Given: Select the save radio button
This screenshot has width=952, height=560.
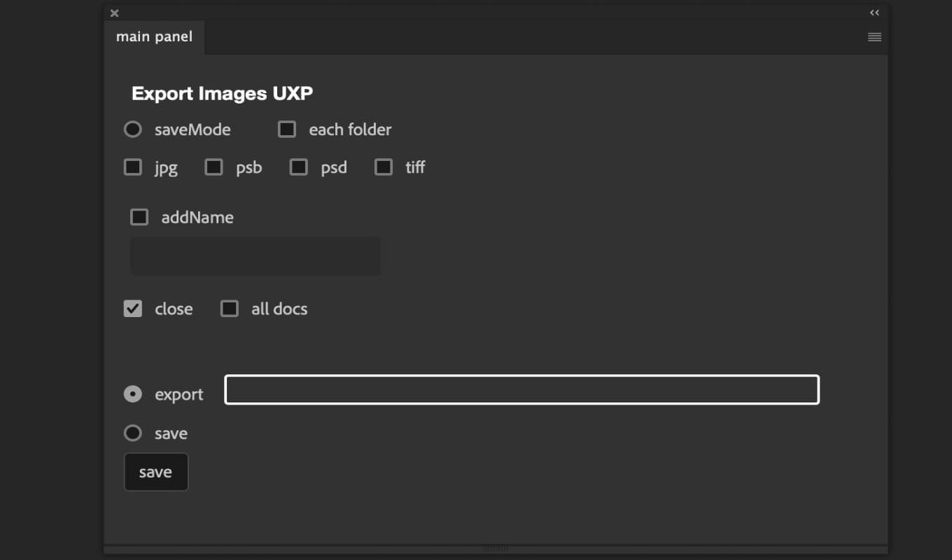Looking at the screenshot, I should 132,433.
